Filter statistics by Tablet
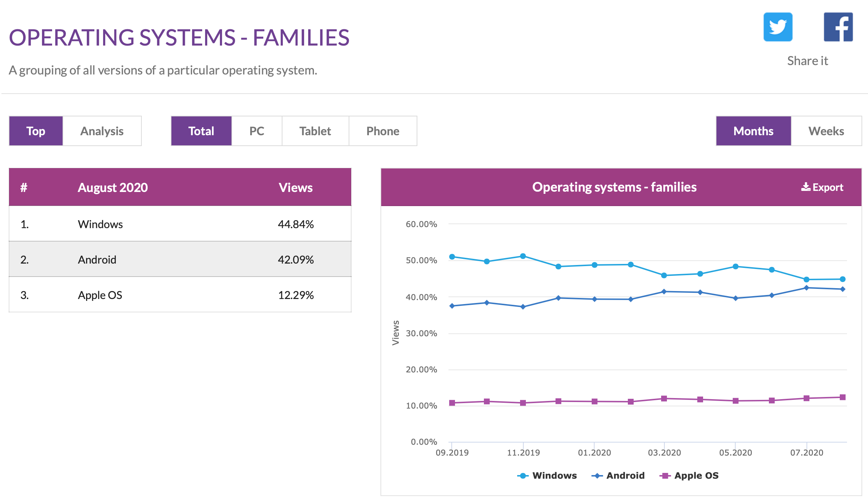The width and height of the screenshot is (868, 504). [x=315, y=131]
